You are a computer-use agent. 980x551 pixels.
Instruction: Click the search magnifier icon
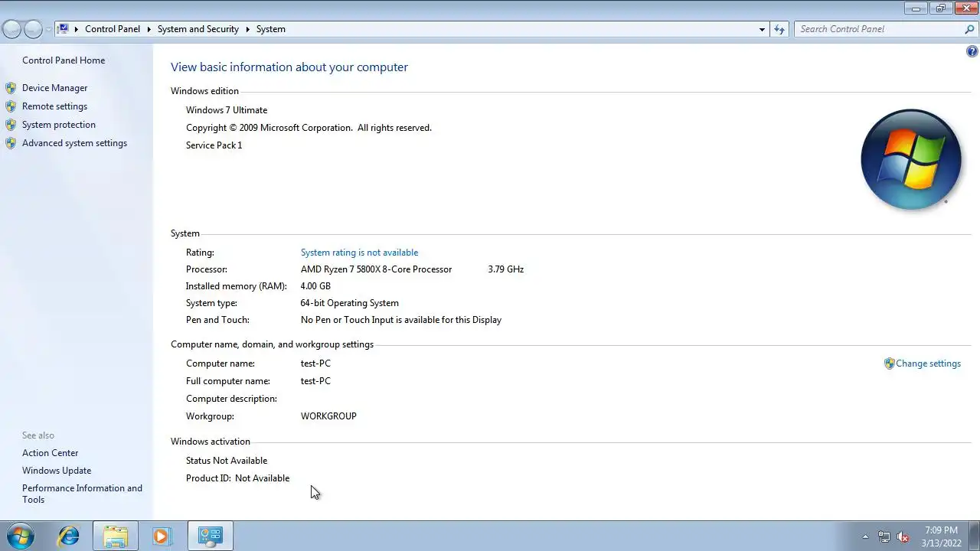tap(969, 29)
